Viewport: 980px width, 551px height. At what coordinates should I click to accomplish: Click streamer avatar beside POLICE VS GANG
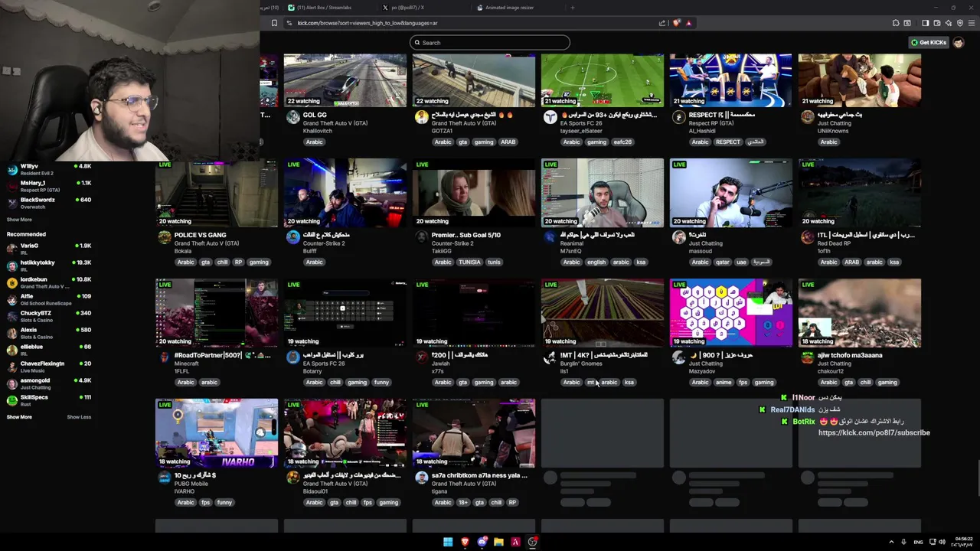(x=165, y=237)
